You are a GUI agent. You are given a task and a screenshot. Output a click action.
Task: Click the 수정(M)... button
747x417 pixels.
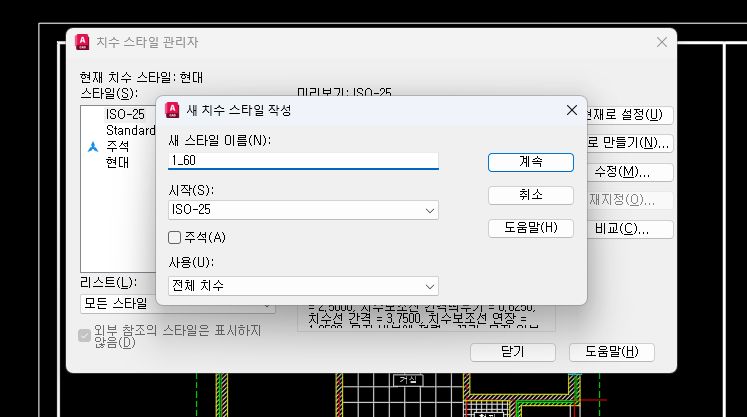[x=629, y=172]
